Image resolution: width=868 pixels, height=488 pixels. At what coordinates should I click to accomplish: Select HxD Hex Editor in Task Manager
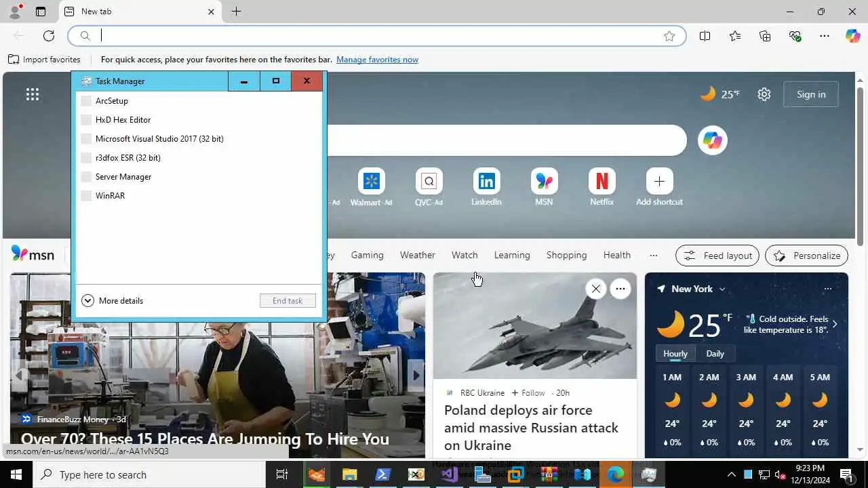coord(199,120)
